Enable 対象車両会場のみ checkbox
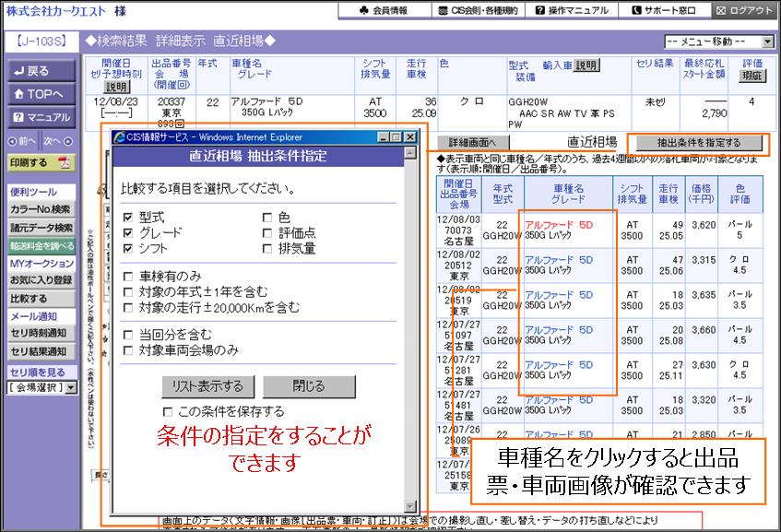This screenshot has width=781, height=532. (x=128, y=350)
